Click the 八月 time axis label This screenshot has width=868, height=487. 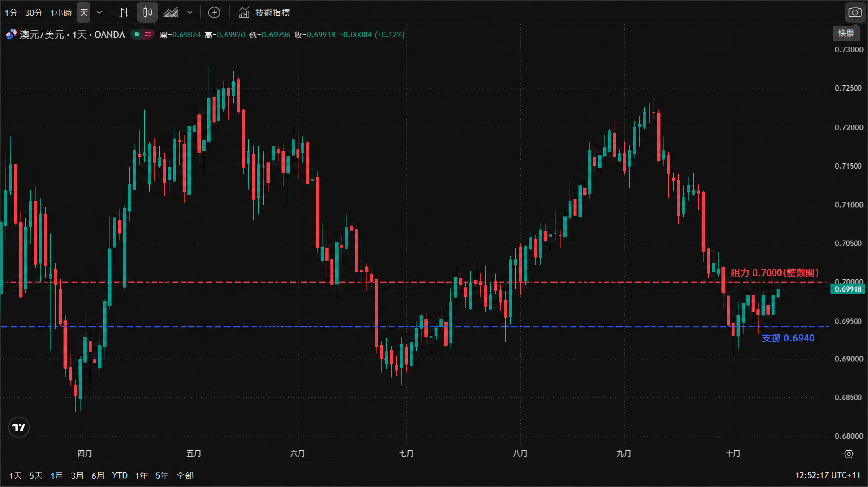(x=520, y=453)
